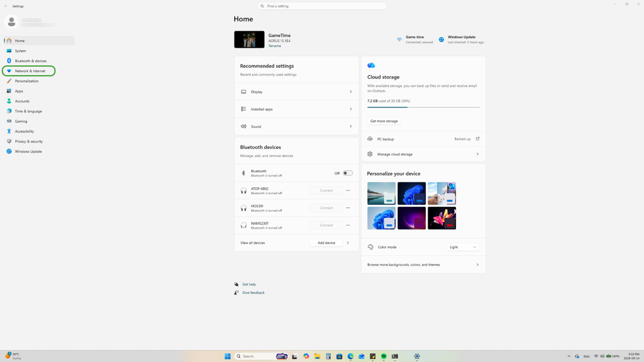Expand Browse more backgrounds, colors, and themes
Screen dimensions: 644x362
[x=423, y=265]
